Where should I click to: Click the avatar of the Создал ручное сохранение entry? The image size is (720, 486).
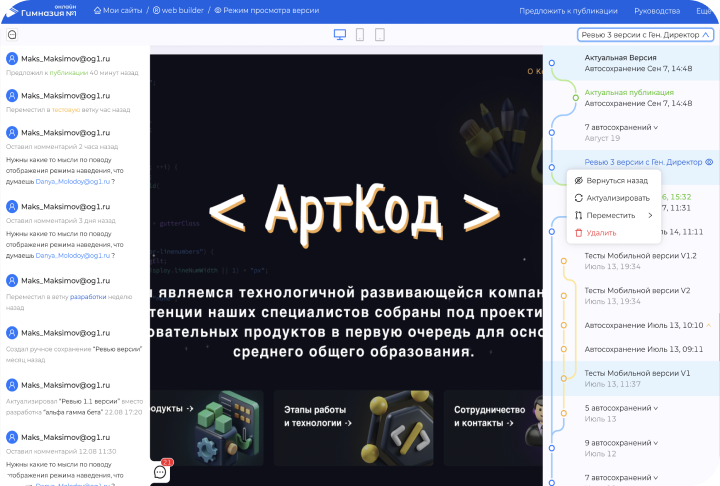pos(12,333)
